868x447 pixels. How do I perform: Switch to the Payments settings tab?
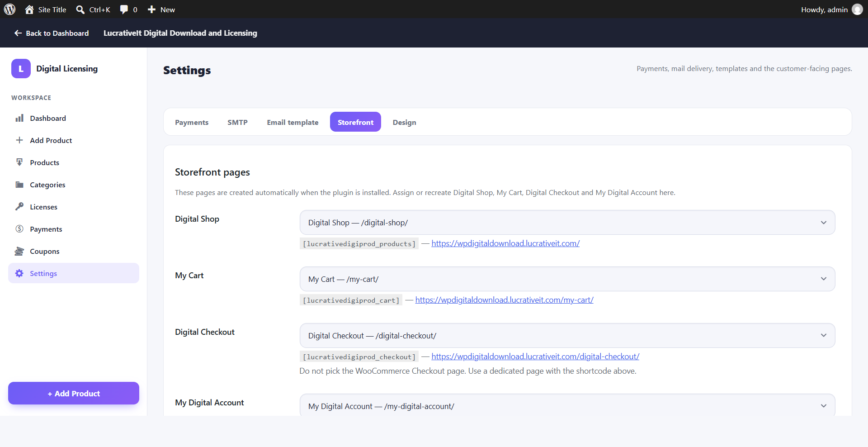pyautogui.click(x=192, y=122)
